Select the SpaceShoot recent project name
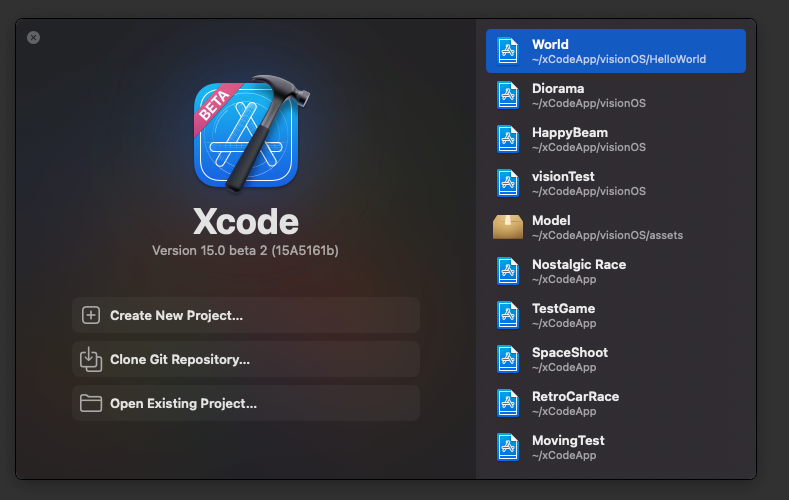Screen dimensions: 789x500 pyautogui.click(x=570, y=353)
